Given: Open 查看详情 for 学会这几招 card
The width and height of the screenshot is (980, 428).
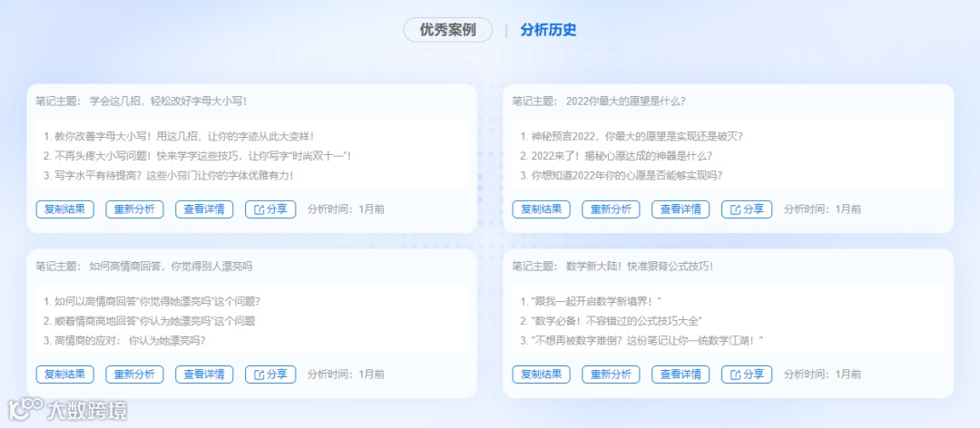Looking at the screenshot, I should (x=204, y=209).
